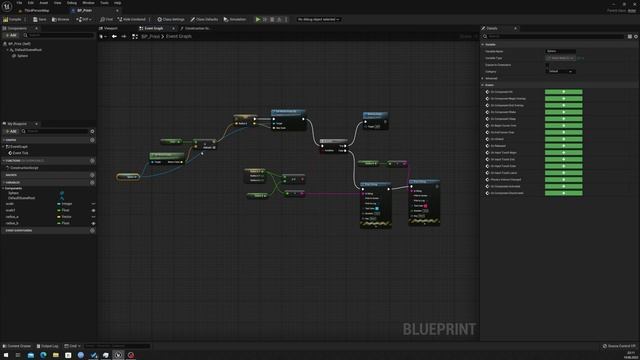Switch to Viewport tab
The height and width of the screenshot is (360, 640).
click(x=109, y=28)
